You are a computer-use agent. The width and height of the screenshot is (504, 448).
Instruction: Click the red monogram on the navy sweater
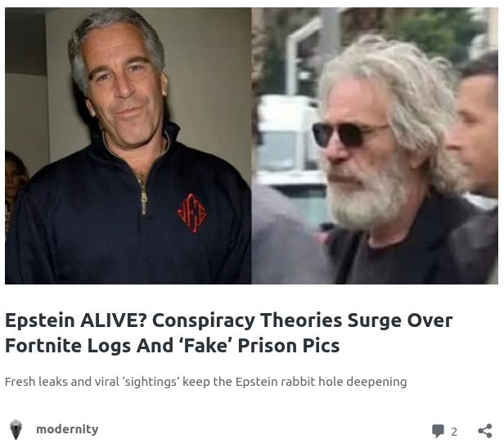(192, 213)
